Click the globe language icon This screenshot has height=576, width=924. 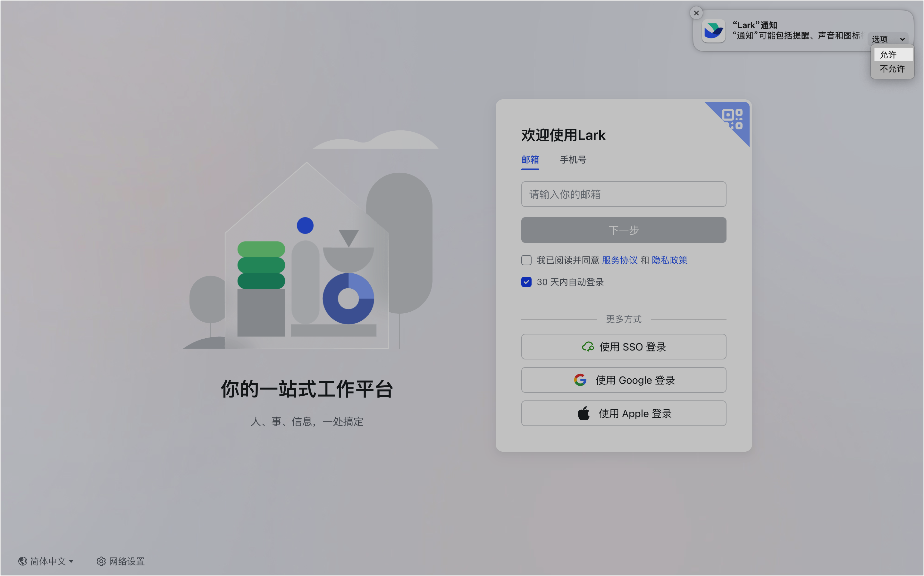coord(22,561)
